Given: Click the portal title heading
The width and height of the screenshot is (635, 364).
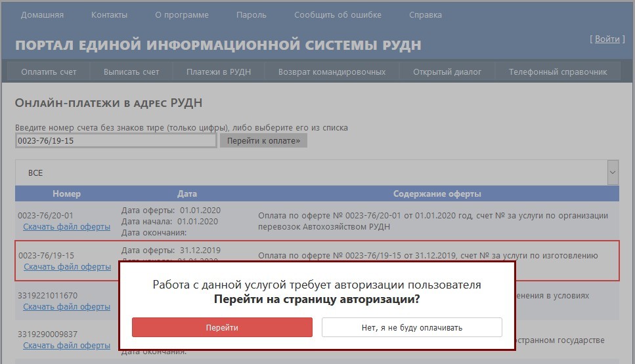Looking at the screenshot, I should [x=218, y=45].
